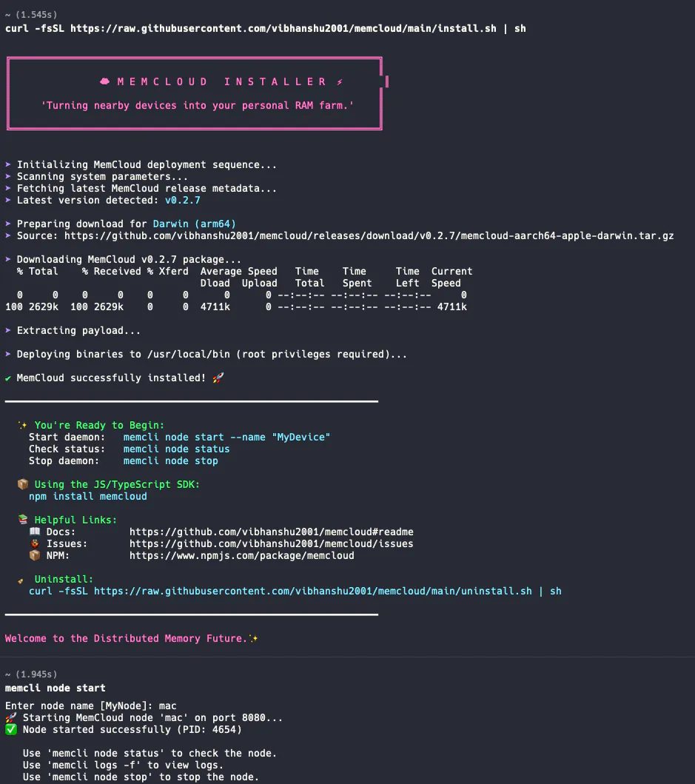Click the "Use 'memcli node stop'" hint line
The height and width of the screenshot is (784, 695).
[141, 777]
